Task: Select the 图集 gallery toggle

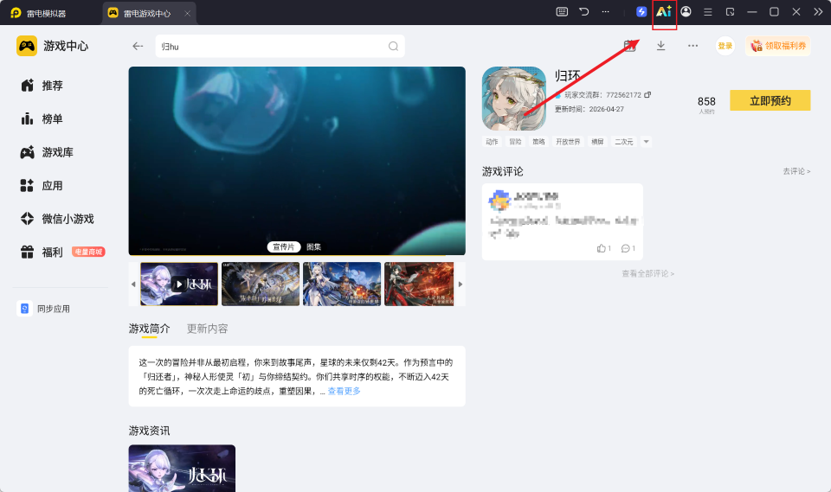Action: tap(314, 247)
